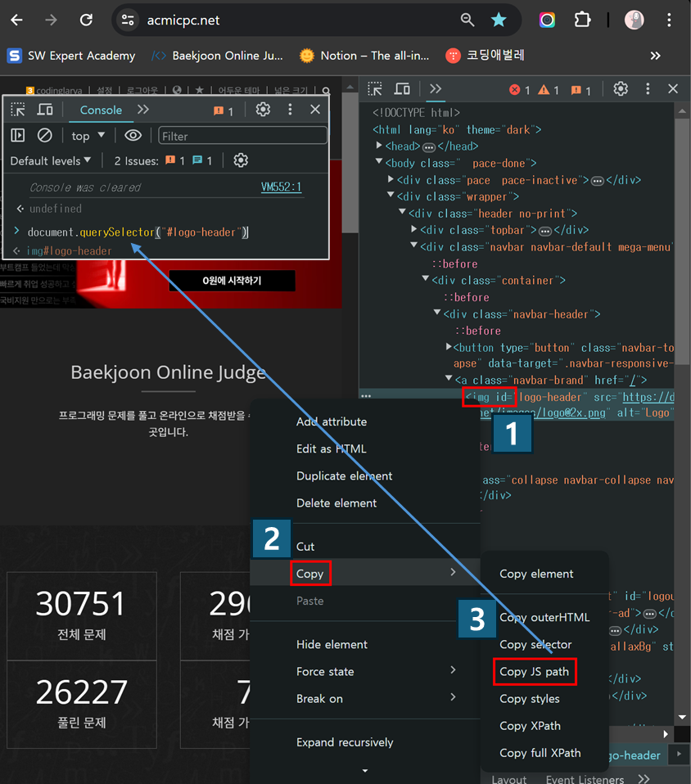
Task: Choose Hide element
Action: tap(332, 644)
